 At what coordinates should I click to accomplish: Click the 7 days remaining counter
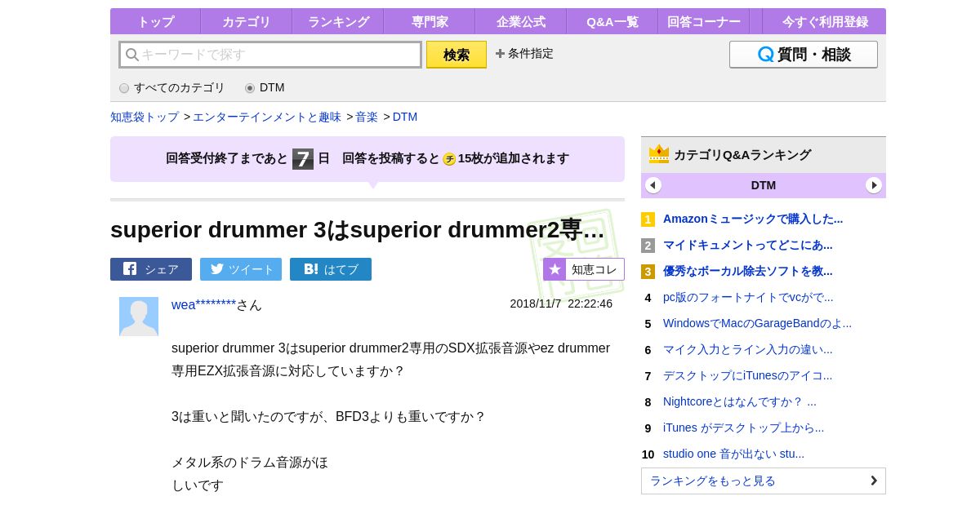303,159
